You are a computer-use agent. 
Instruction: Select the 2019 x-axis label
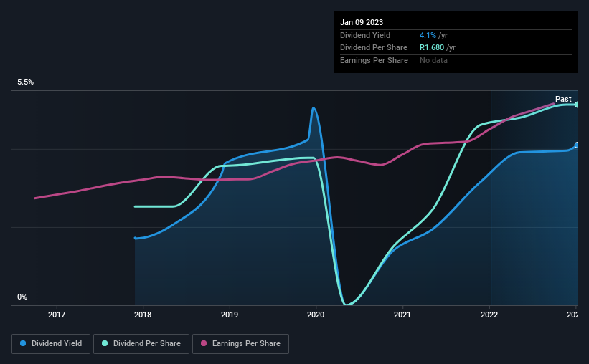coord(230,315)
